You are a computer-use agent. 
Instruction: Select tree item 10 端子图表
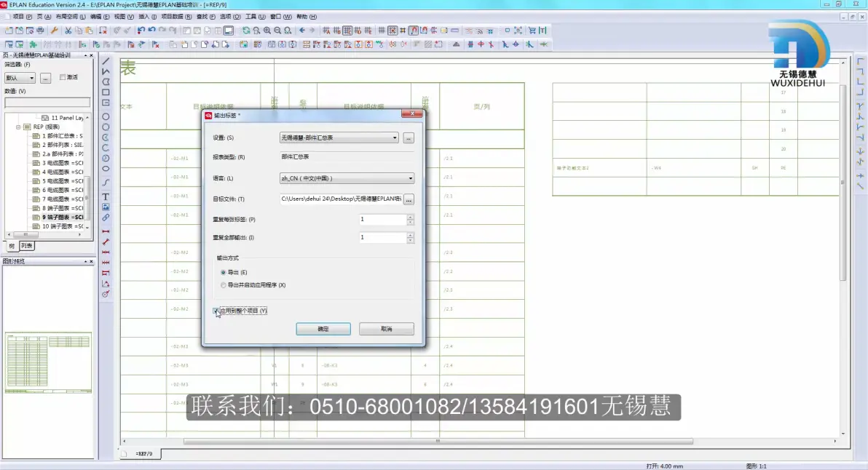pos(58,226)
